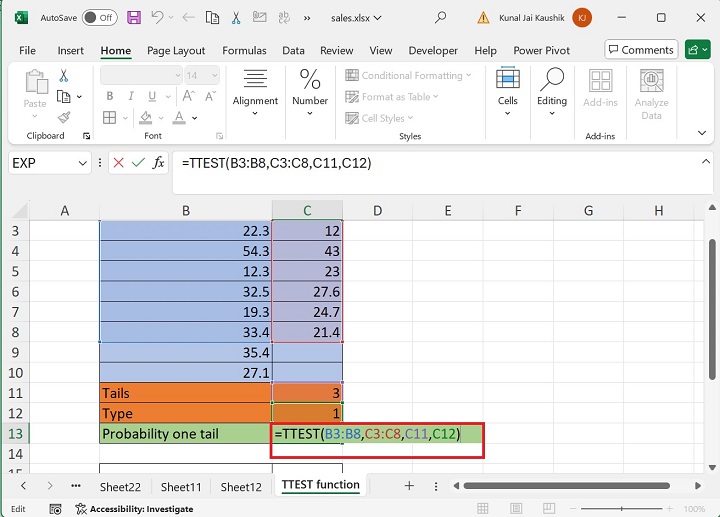This screenshot has height=517, width=720.
Task: Expand the Name Box dropdown
Action: click(x=82, y=163)
